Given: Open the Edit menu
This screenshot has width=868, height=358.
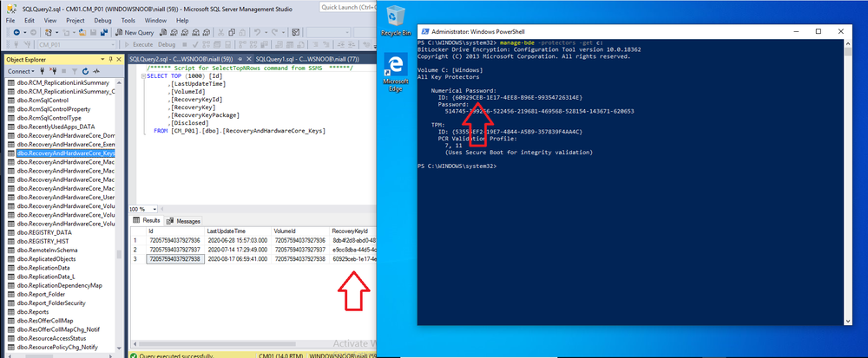Looking at the screenshot, I should (x=30, y=21).
